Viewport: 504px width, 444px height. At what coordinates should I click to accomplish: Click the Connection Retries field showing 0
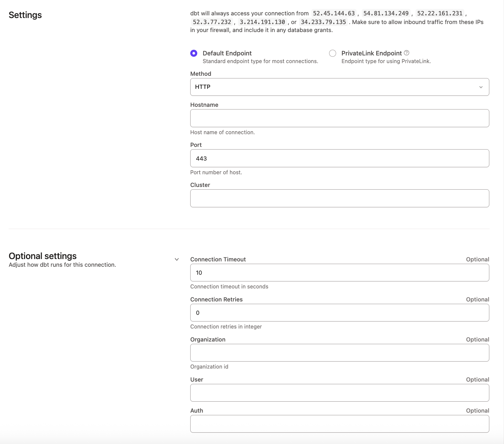point(339,312)
